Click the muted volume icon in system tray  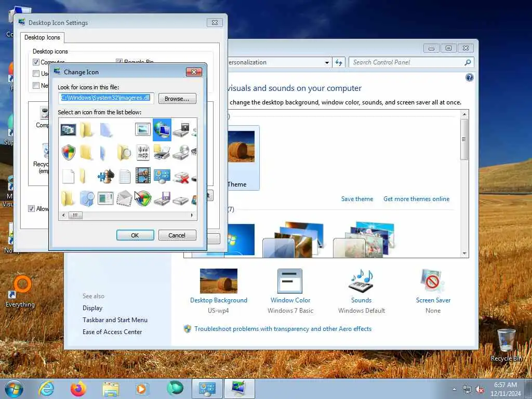[480, 390]
